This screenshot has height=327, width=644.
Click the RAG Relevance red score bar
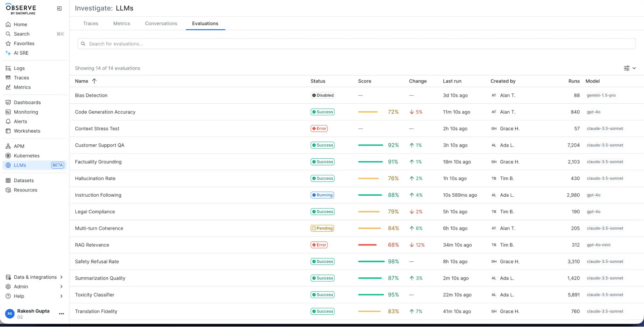tap(367, 245)
